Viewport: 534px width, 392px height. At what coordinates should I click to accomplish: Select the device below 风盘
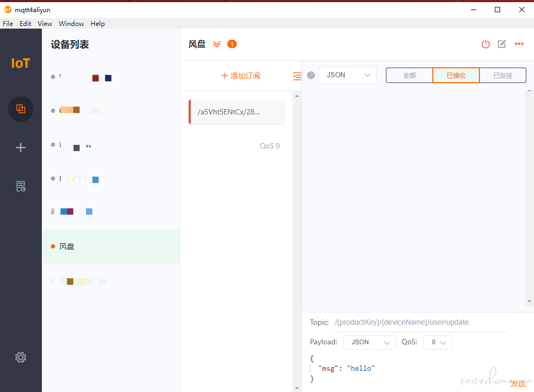(111, 281)
